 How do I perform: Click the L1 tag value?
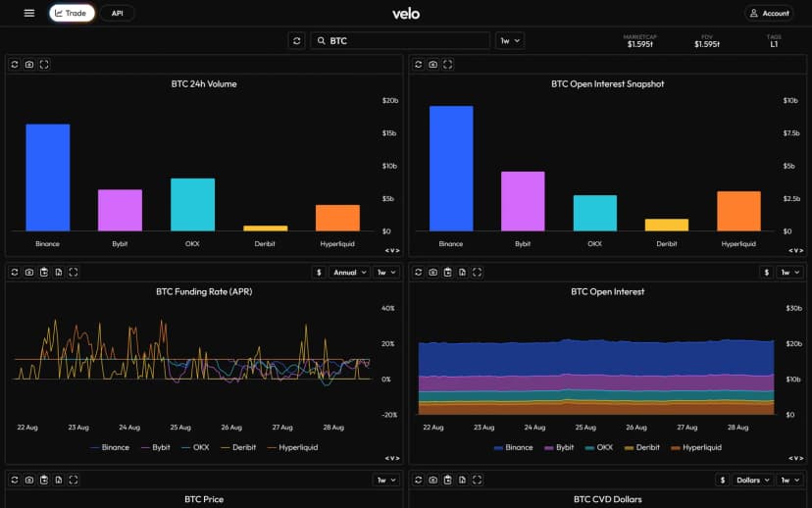774,44
